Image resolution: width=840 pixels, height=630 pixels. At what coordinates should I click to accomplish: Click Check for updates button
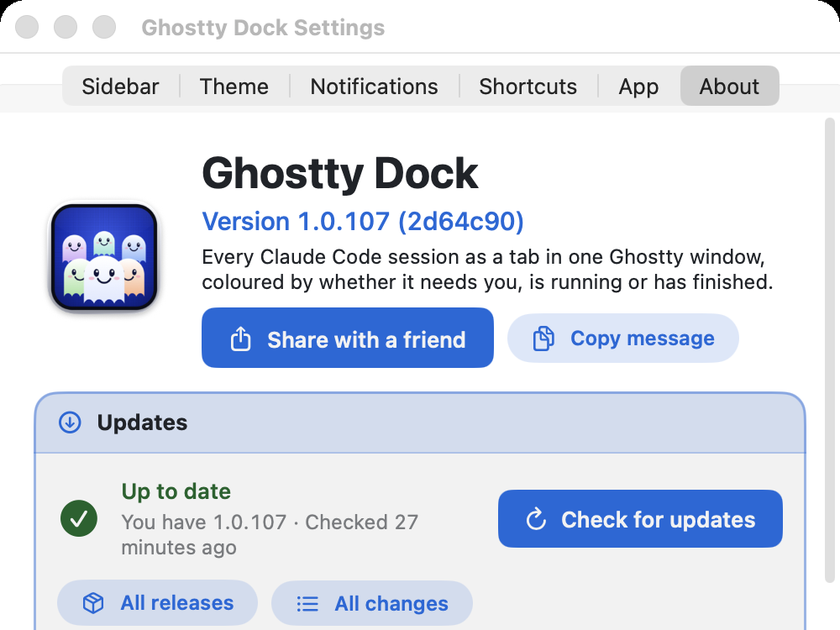tap(640, 518)
